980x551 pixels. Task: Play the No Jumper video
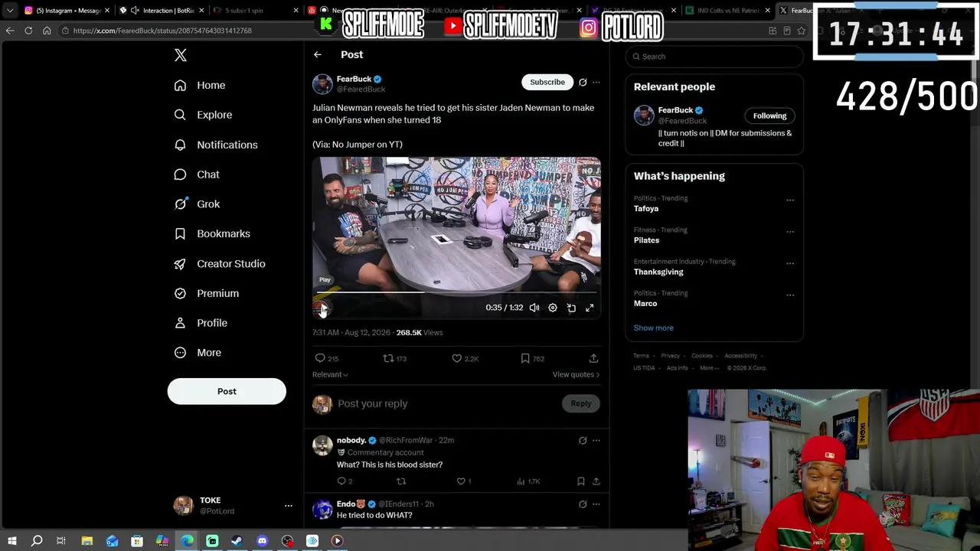point(322,308)
